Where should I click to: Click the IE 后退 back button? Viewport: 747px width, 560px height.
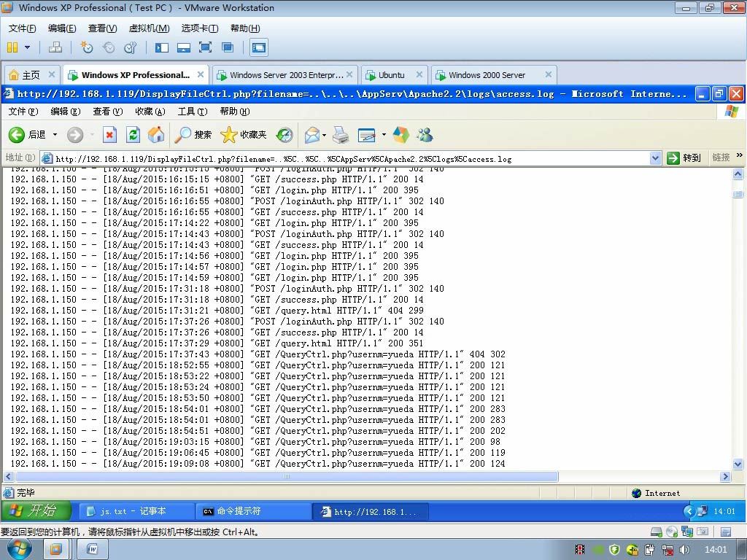28,135
